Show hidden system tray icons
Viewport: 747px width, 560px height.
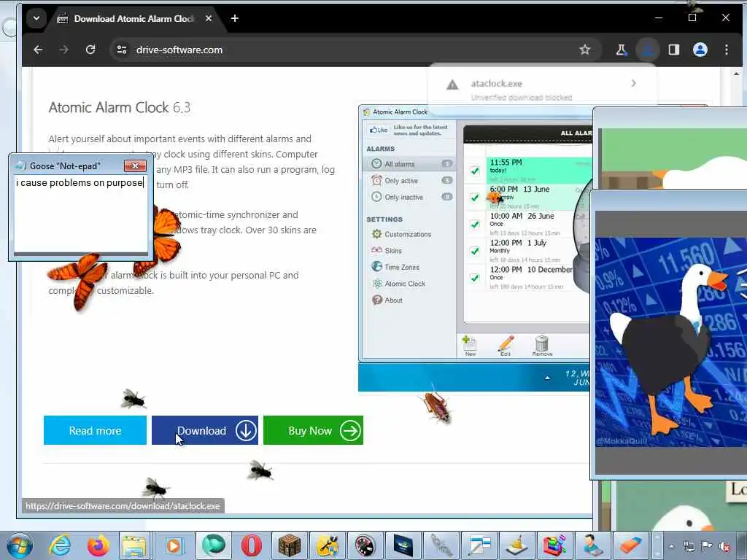click(x=671, y=546)
